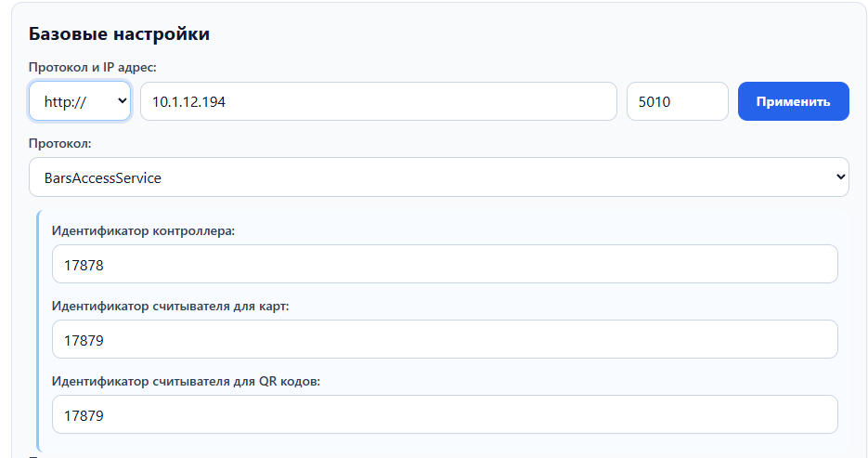
Task: Click the QR code reader identifier field
Action: point(445,415)
